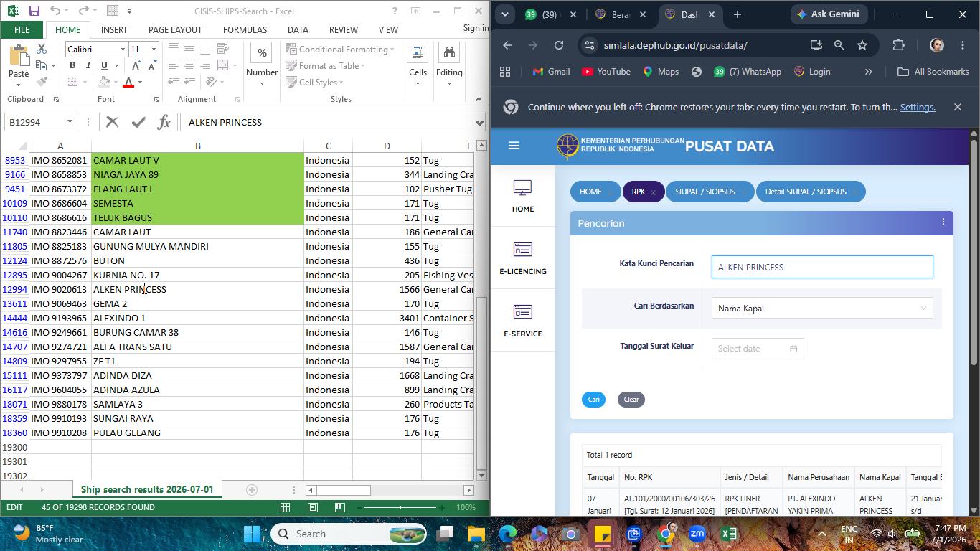Switch to the REVIEW ribbon tab

[x=343, y=29]
